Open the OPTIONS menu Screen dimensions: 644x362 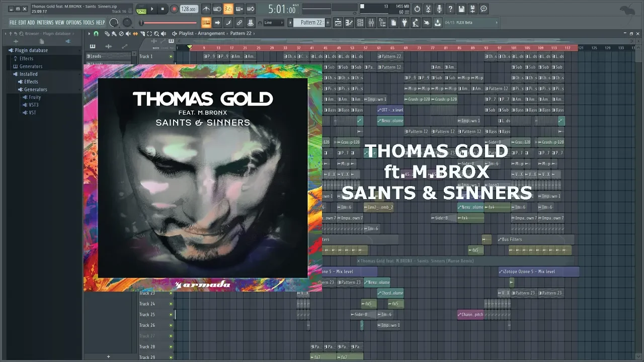(73, 23)
